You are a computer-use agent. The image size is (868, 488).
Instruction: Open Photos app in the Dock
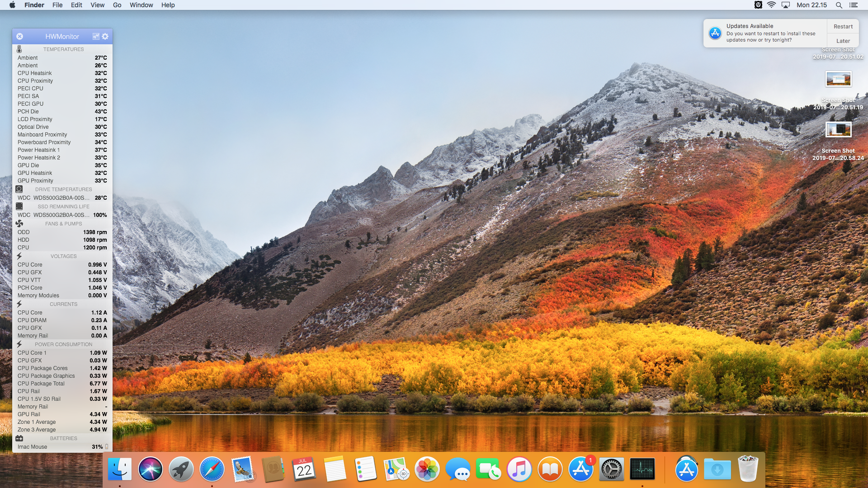[427, 469]
